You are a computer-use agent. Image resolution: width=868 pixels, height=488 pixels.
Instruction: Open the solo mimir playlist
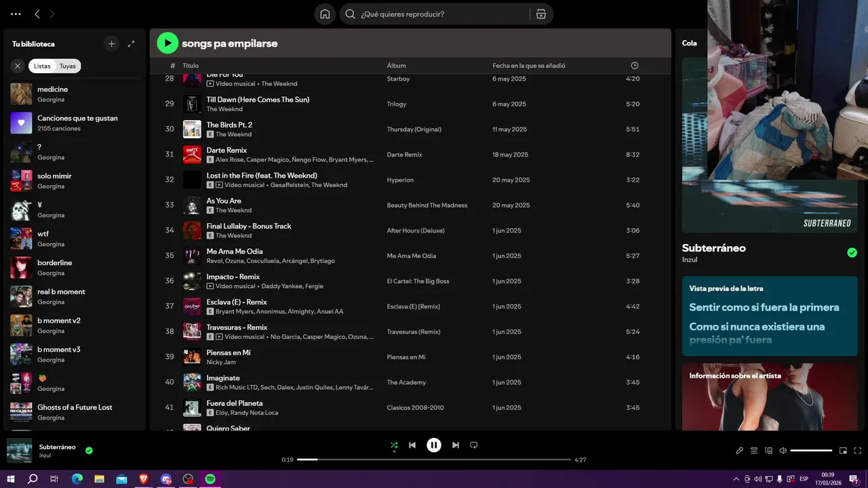tap(75, 181)
